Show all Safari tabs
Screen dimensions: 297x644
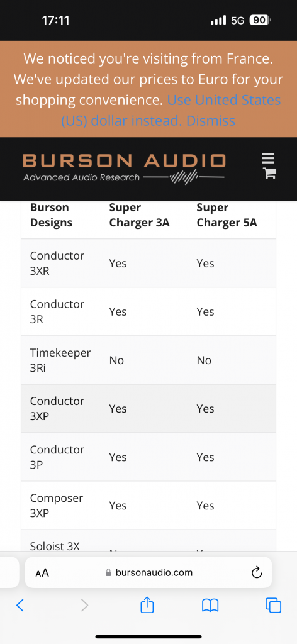(x=273, y=605)
